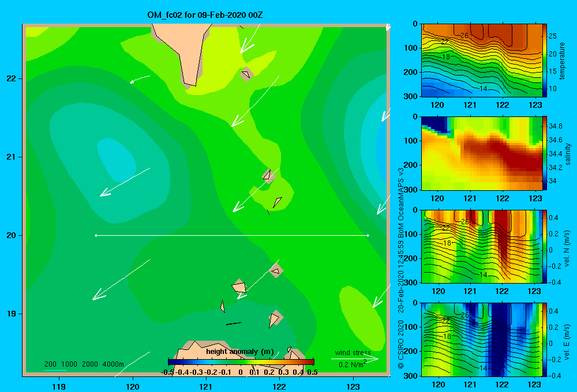This screenshot has height=392, width=577.
Task: Click longitude label 121 under main map
Action: 206,386
